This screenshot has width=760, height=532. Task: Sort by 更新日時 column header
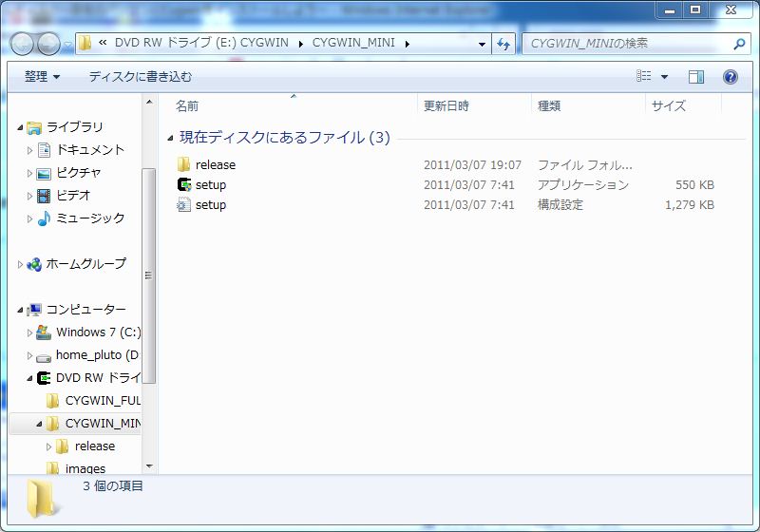(446, 106)
